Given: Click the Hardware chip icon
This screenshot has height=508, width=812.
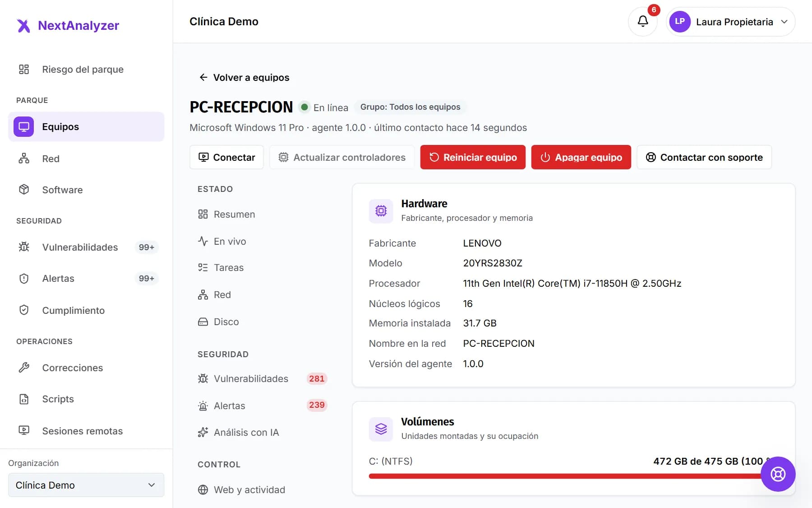Looking at the screenshot, I should click(381, 211).
